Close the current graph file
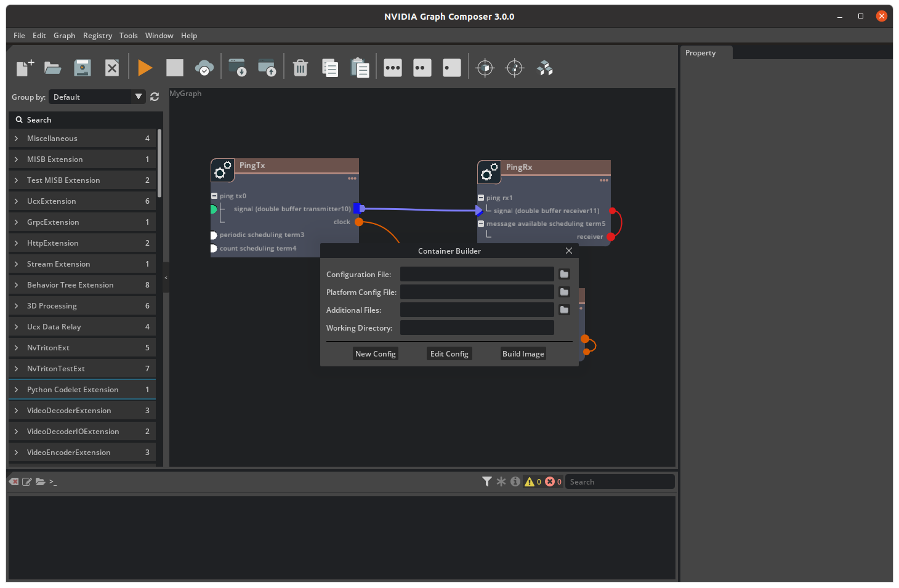Screen dimensions: 899x588 [x=112, y=67]
